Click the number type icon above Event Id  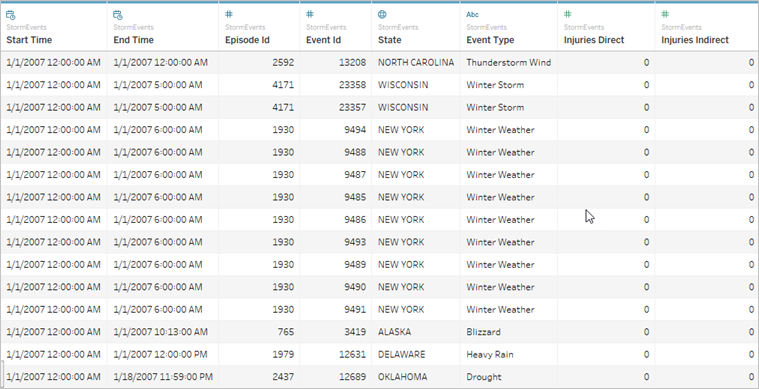point(310,14)
